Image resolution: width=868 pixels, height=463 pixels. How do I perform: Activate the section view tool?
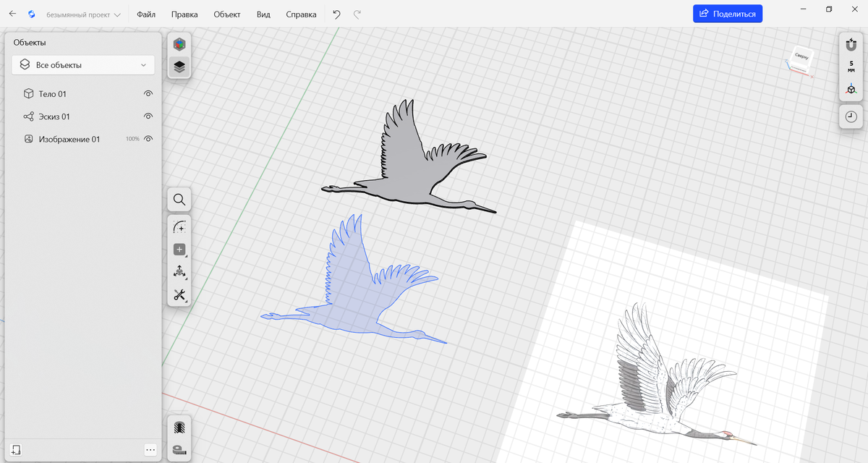coord(179,428)
